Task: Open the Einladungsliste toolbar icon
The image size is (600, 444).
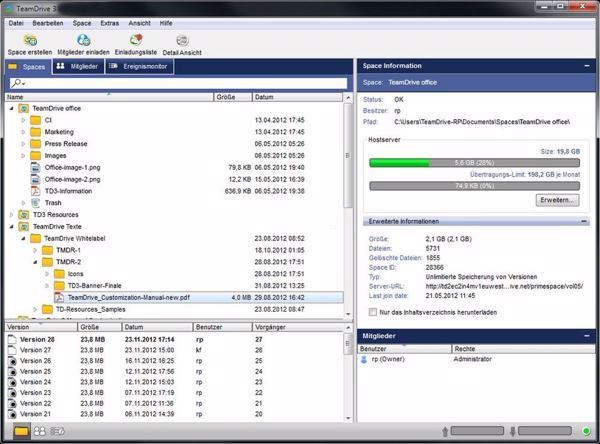Action: pos(136,40)
